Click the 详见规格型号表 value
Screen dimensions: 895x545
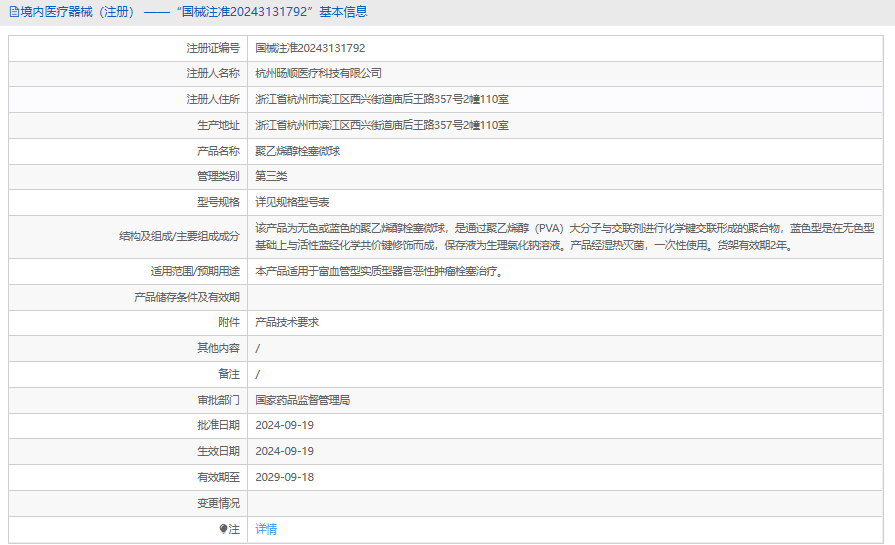coord(292,202)
